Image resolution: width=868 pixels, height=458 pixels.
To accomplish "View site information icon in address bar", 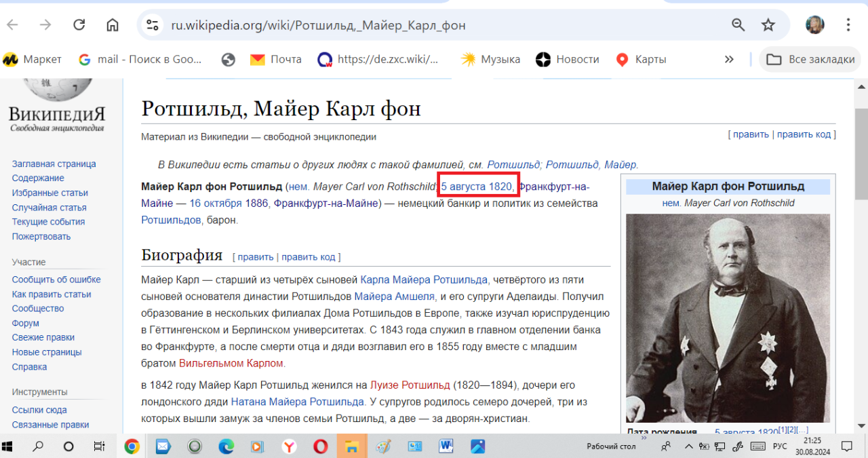I will coord(153,25).
